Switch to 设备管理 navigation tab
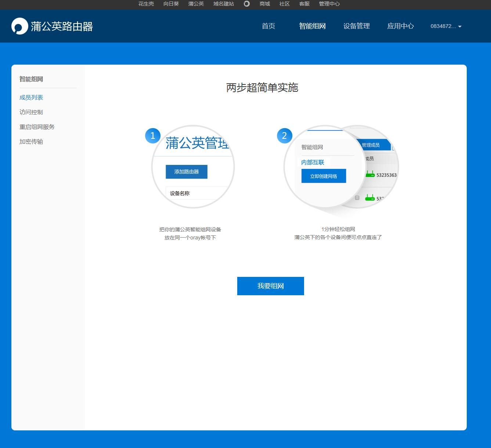 pos(356,26)
